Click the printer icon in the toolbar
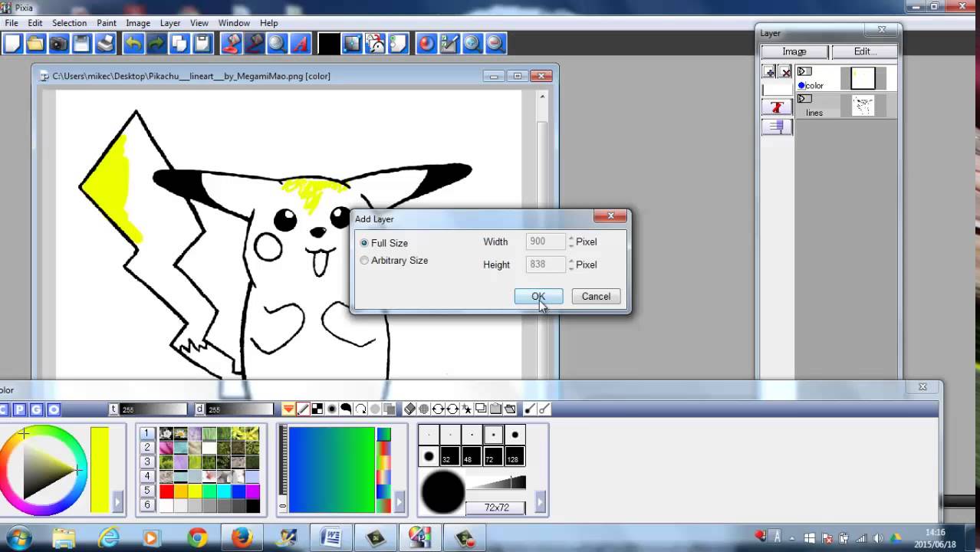This screenshot has width=980, height=552. [105, 44]
